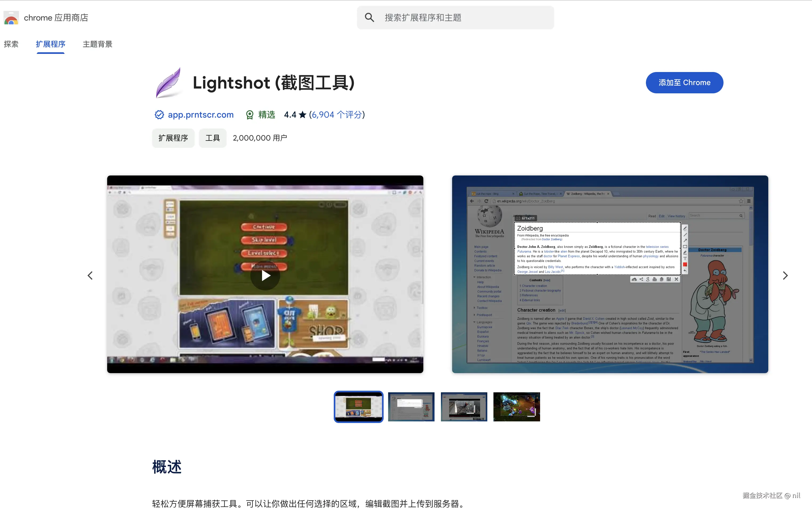Open the 探索 tab

(11, 44)
